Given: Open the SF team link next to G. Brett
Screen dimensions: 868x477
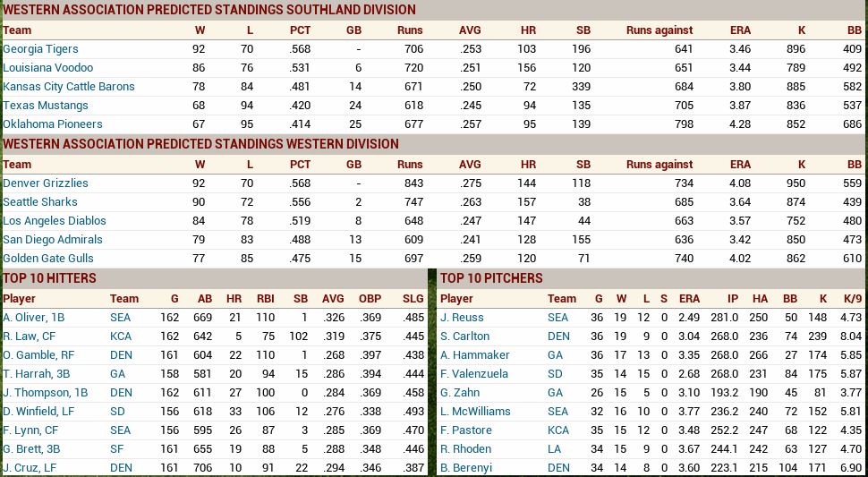Looking at the screenshot, I should click(116, 449).
